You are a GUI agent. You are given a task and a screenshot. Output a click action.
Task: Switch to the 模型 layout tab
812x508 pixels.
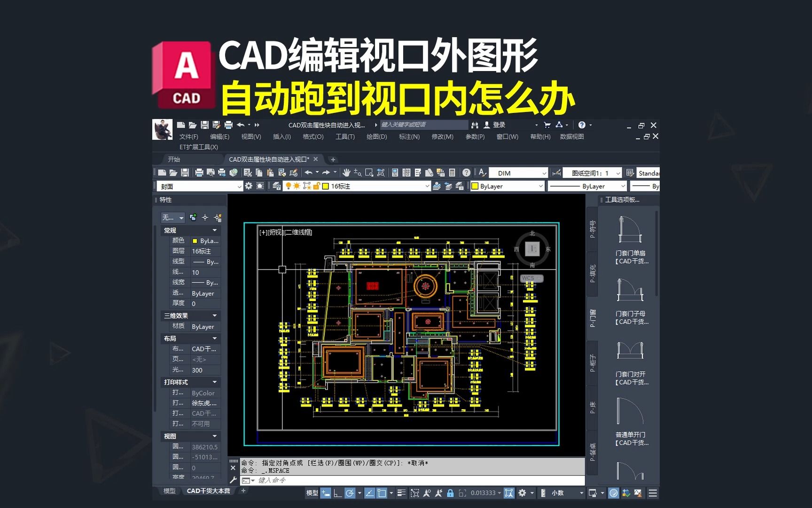(x=169, y=491)
